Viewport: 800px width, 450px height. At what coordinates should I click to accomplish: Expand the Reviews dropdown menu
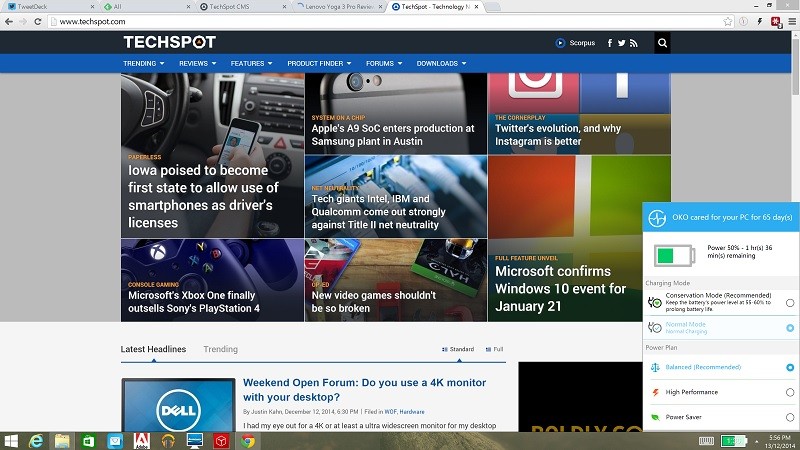coord(197,63)
